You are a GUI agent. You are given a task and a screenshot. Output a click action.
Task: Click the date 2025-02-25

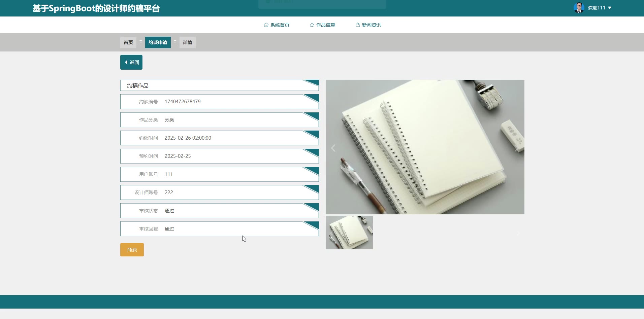click(x=178, y=156)
